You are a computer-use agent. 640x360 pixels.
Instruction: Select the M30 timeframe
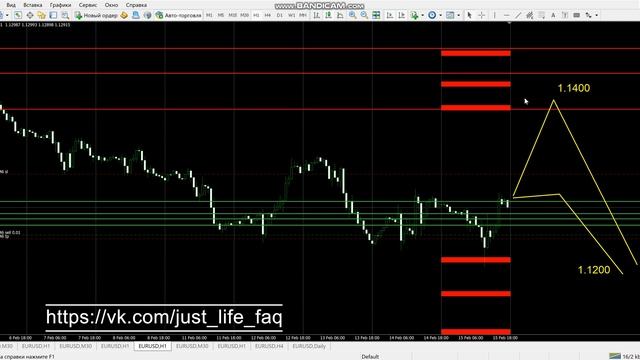tap(244, 15)
